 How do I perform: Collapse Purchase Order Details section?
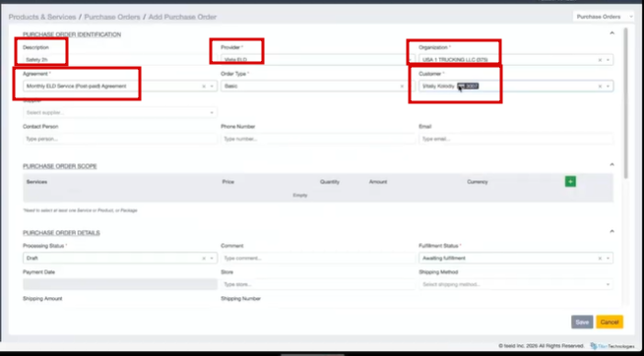[612, 231]
